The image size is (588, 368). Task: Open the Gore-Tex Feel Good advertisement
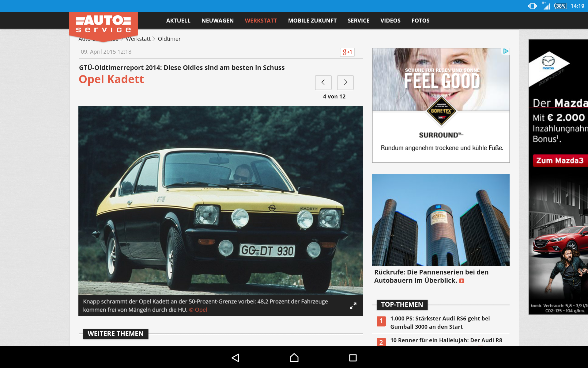(x=441, y=105)
